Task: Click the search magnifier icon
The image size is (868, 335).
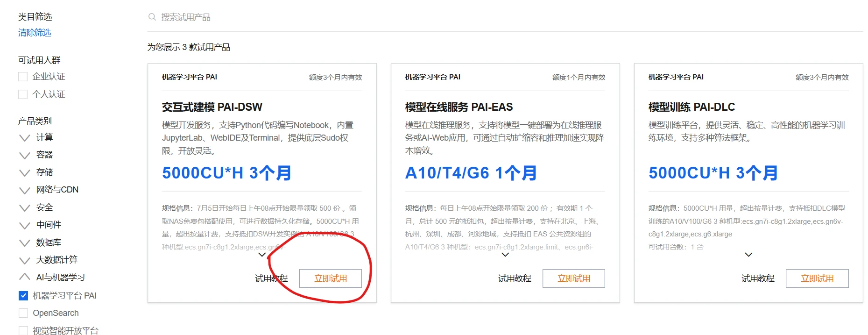Action: pyautogui.click(x=152, y=17)
